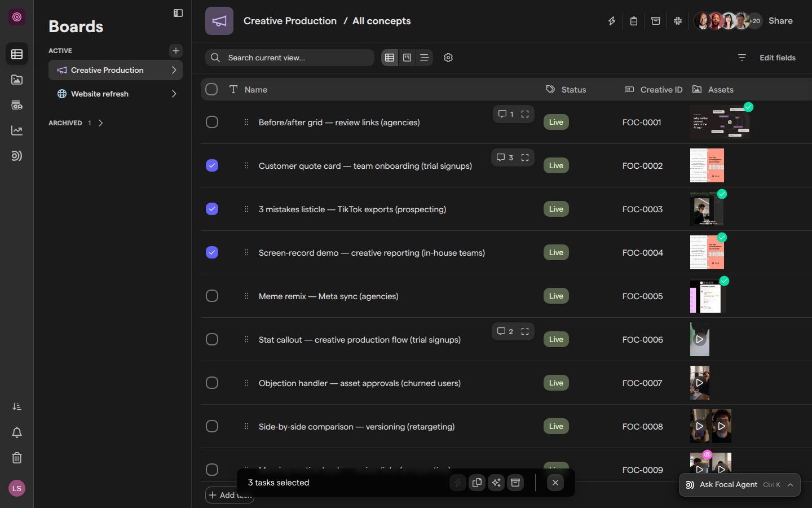Click the Focal logo icon at top-left
Viewport: 812px width, 508px height.
click(17, 17)
